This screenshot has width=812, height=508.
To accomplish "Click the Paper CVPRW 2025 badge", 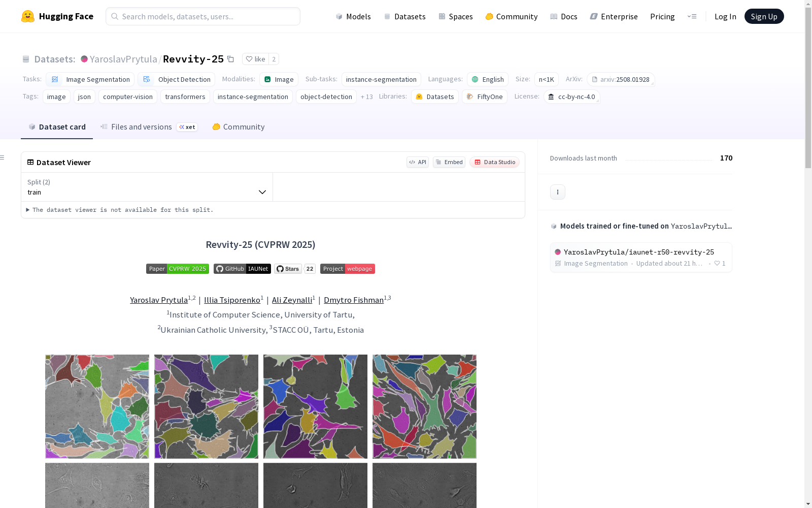I will (x=178, y=269).
